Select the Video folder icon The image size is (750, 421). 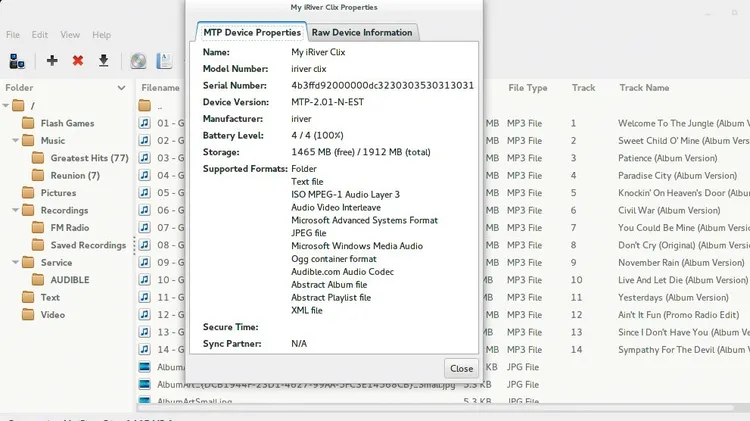tap(28, 315)
